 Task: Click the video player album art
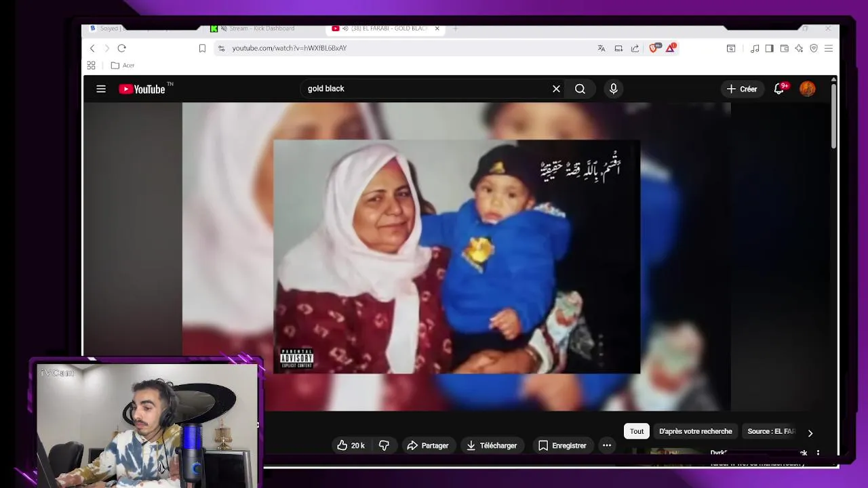456,256
